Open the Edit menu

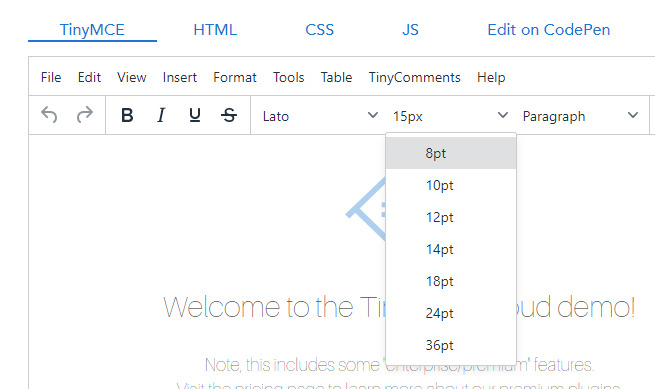(89, 77)
